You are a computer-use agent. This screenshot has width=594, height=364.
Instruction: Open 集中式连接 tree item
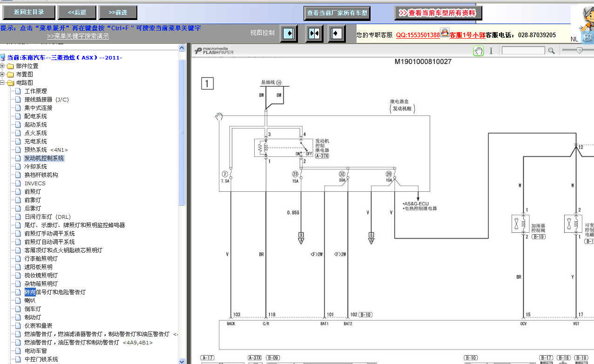(x=38, y=108)
